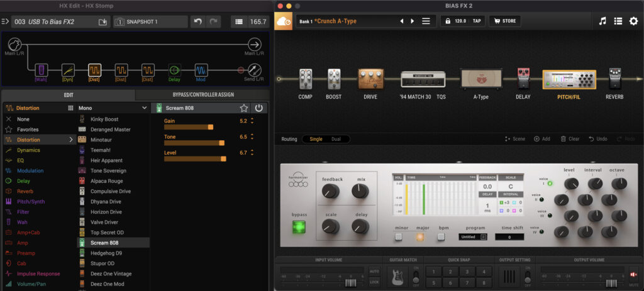Image resolution: width=644 pixels, height=291 pixels.
Task: Adjust the Level value stepper arrows
Action: (x=252, y=152)
